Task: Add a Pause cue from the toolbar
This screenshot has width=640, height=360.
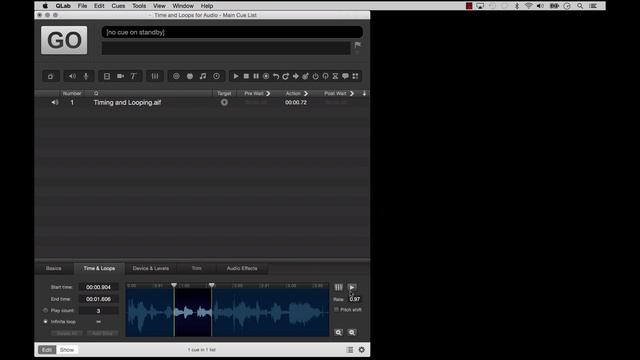Action: tap(256, 76)
